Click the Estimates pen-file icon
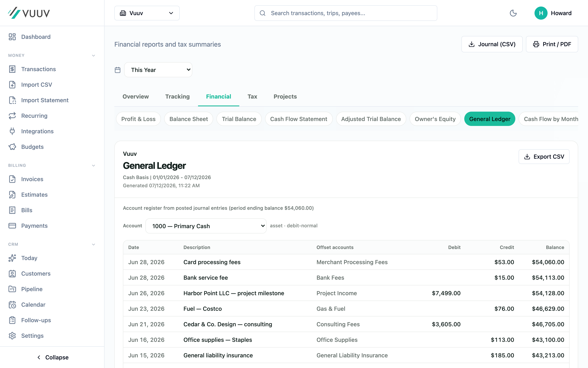 point(12,195)
